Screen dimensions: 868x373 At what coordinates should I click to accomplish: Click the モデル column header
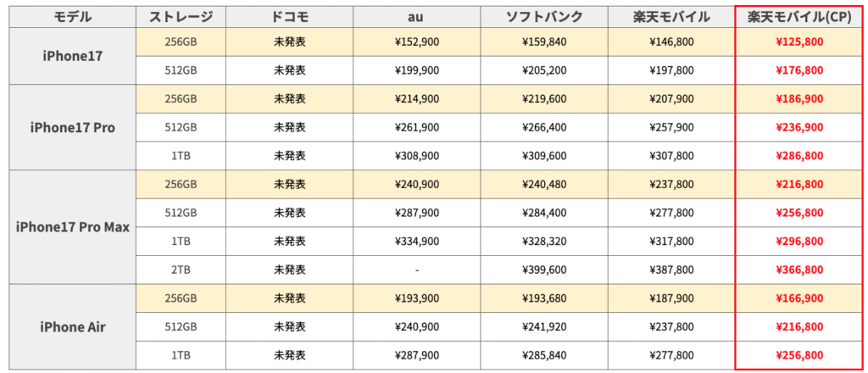[72, 17]
